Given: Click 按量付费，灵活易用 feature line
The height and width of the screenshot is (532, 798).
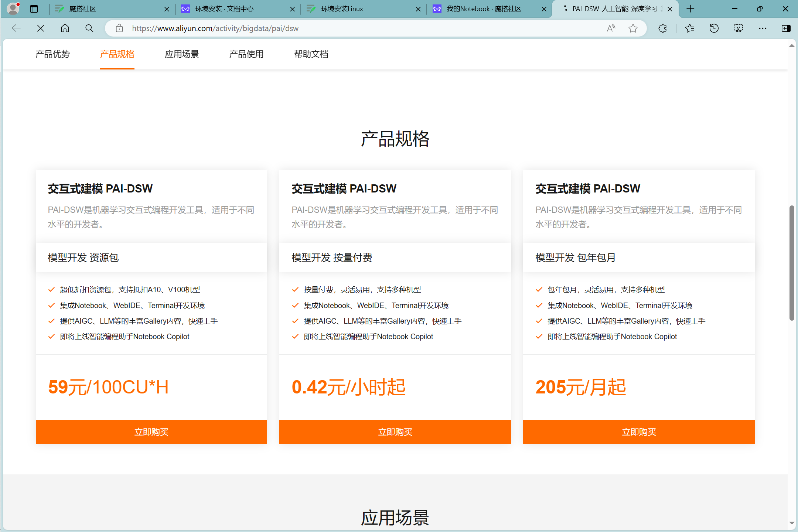Looking at the screenshot, I should [x=362, y=290].
